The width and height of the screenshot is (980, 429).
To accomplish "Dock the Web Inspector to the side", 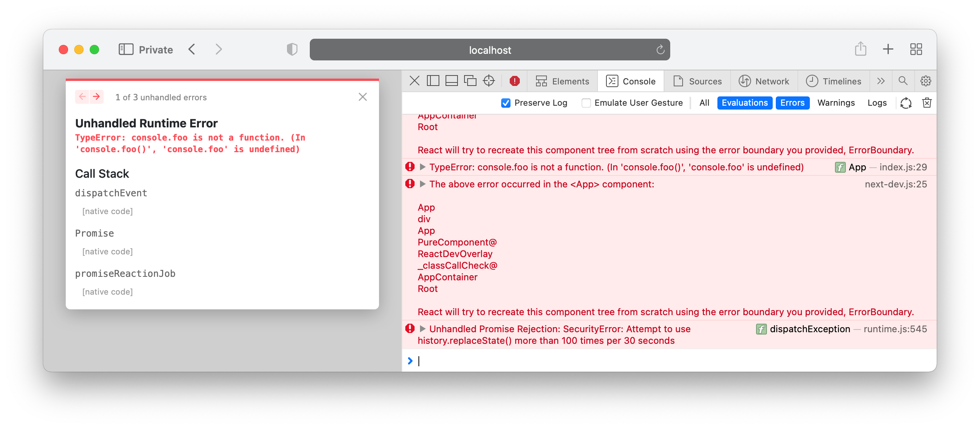I will pos(433,81).
